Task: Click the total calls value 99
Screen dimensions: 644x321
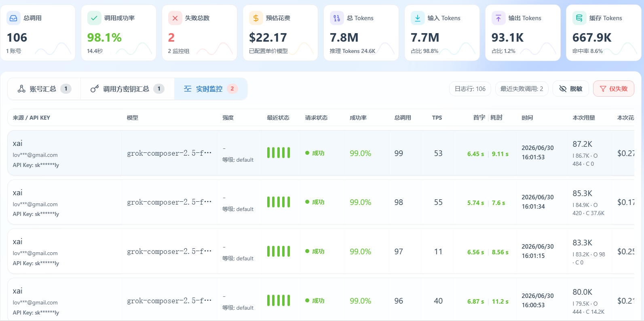Action: (x=399, y=153)
